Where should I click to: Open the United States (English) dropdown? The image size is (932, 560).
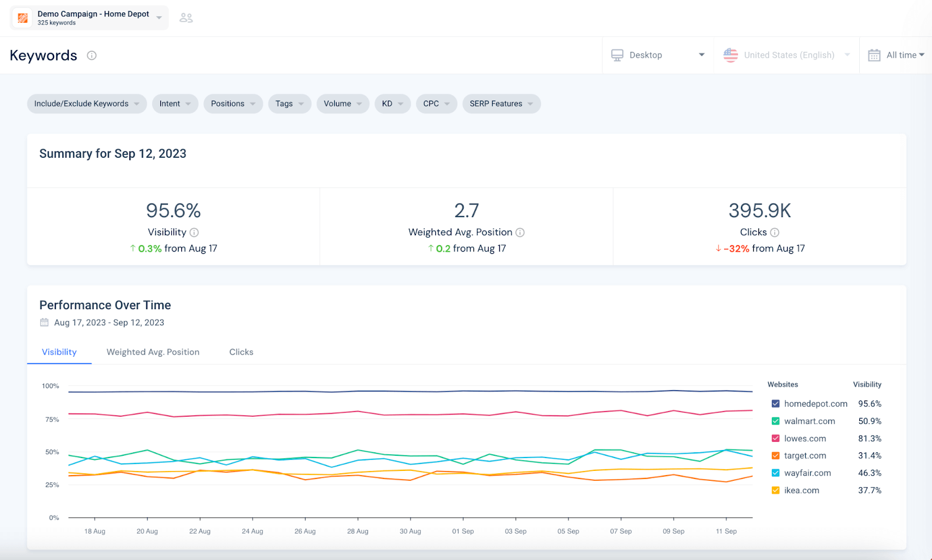pyautogui.click(x=787, y=55)
